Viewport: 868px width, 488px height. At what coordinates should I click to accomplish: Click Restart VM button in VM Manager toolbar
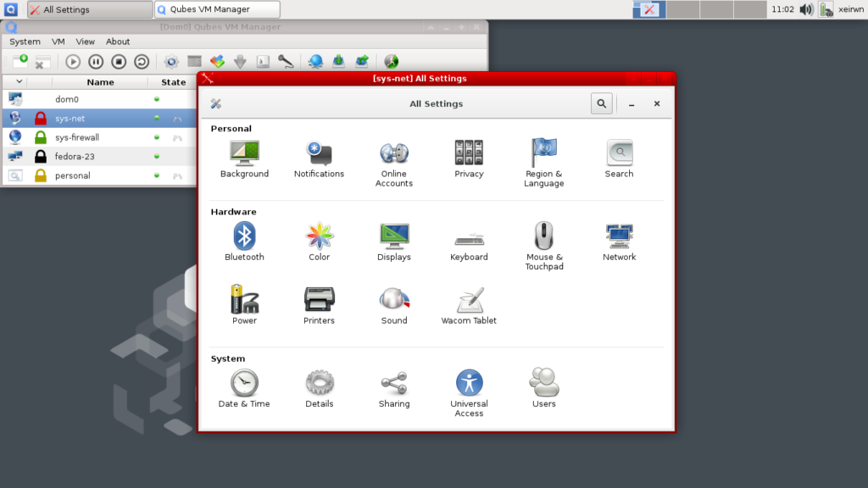[142, 61]
